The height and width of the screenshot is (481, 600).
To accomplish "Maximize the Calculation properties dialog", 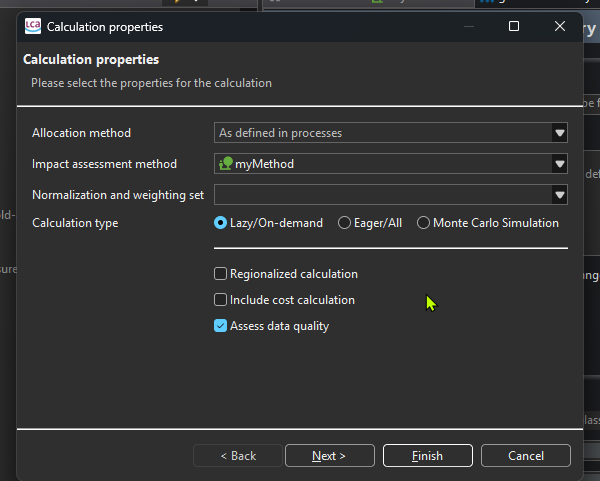I will [x=514, y=27].
